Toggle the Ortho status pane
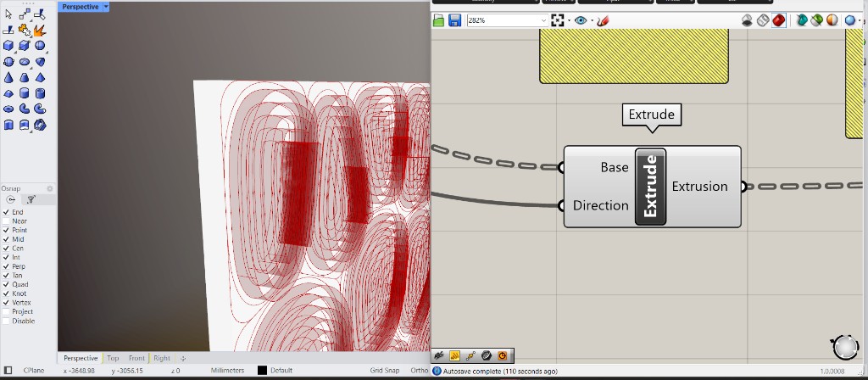Image resolution: width=868 pixels, height=380 pixels. coord(419,370)
